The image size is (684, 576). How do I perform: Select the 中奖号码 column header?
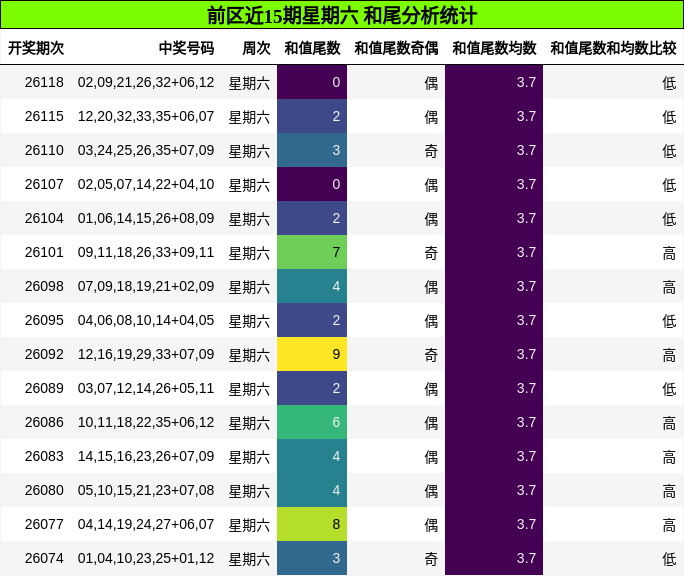point(186,48)
